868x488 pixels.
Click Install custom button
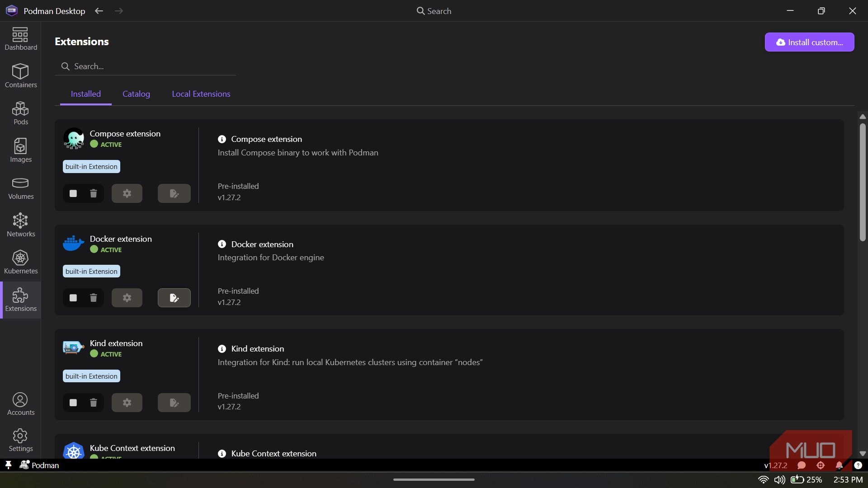click(809, 42)
